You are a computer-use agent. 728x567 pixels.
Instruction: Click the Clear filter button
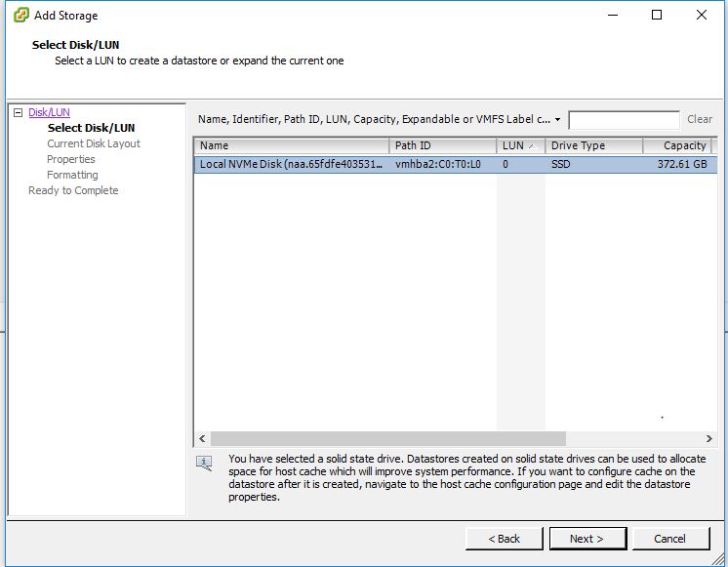[x=700, y=119]
